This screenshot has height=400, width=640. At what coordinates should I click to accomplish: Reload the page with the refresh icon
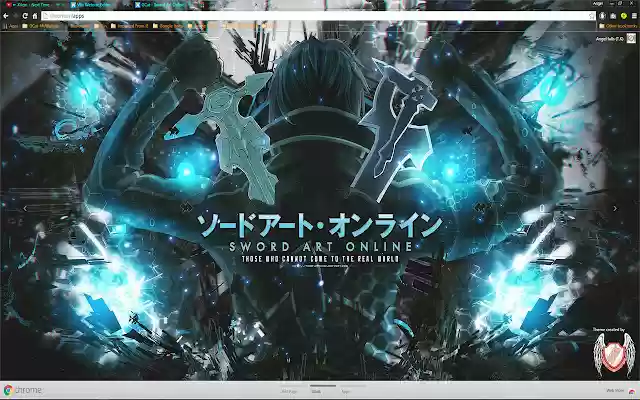click(x=25, y=16)
